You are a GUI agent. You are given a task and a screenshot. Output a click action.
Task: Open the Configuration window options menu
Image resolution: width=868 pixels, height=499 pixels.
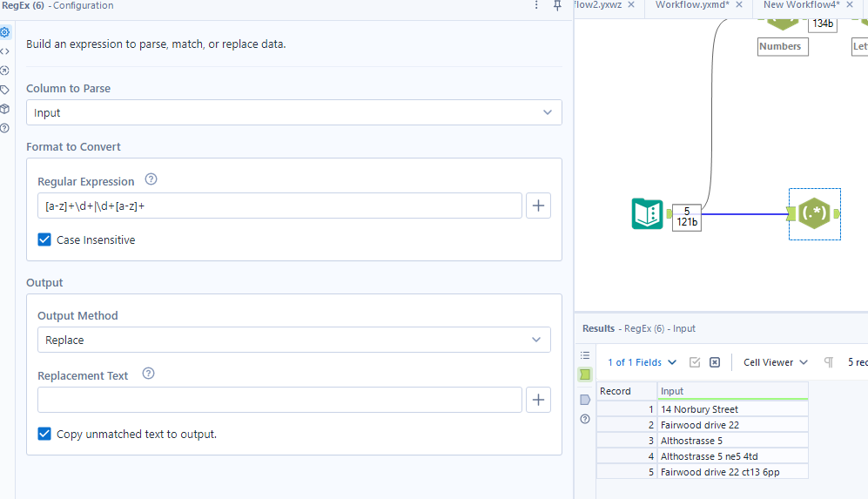[x=536, y=5]
